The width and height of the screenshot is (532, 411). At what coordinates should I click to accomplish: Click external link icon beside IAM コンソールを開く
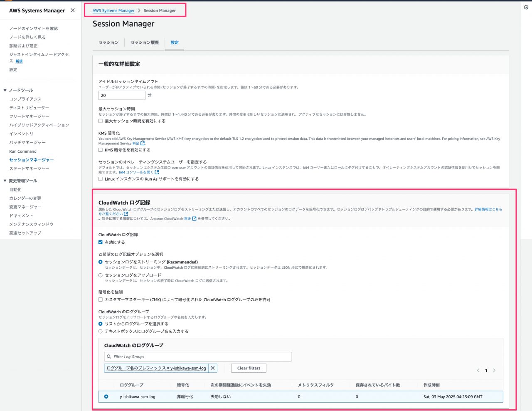pyautogui.click(x=157, y=172)
